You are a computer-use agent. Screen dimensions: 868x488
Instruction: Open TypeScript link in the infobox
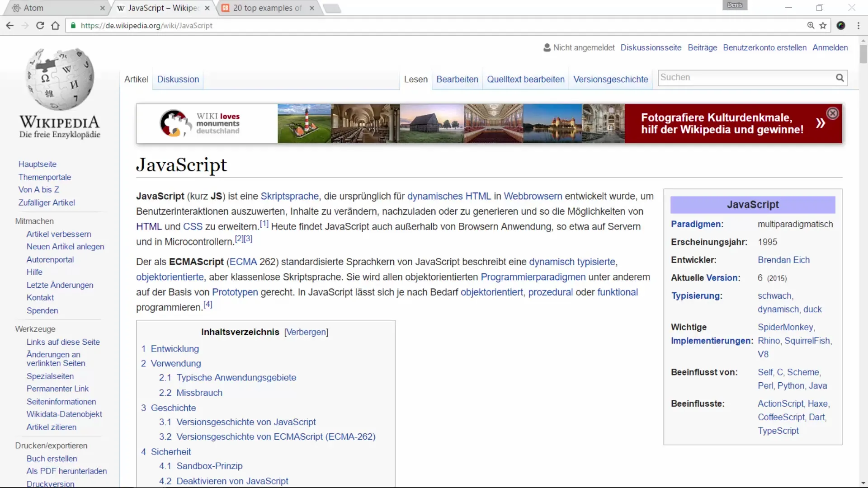[x=778, y=431]
